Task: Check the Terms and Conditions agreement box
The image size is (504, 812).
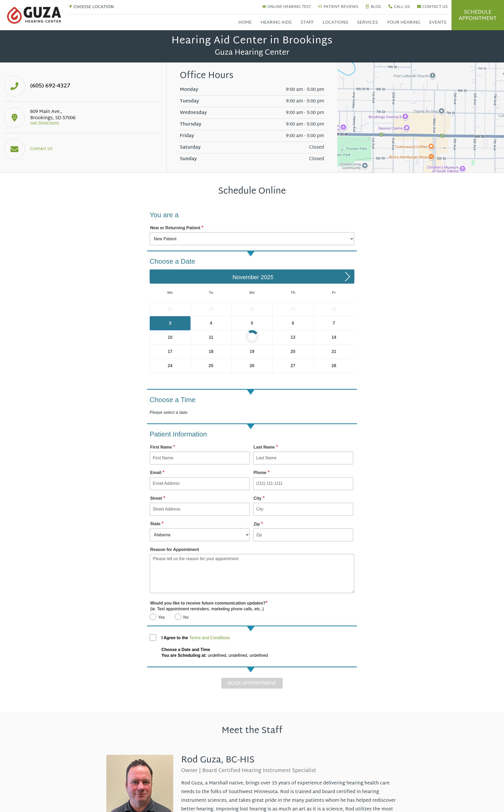Action: [x=153, y=637]
